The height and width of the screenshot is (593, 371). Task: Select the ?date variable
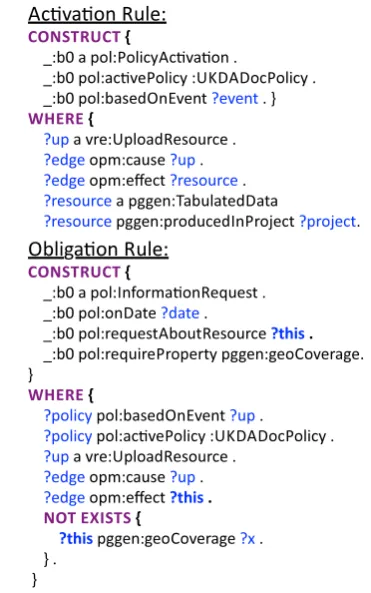point(180,313)
